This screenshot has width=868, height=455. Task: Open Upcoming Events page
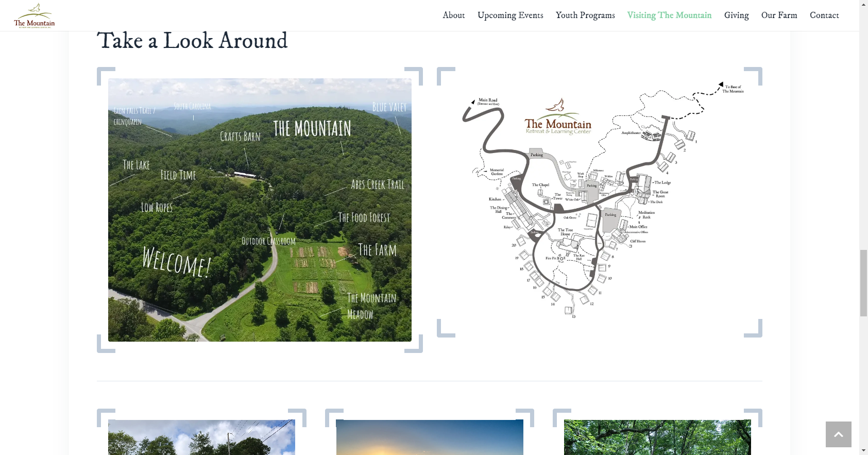510,15
